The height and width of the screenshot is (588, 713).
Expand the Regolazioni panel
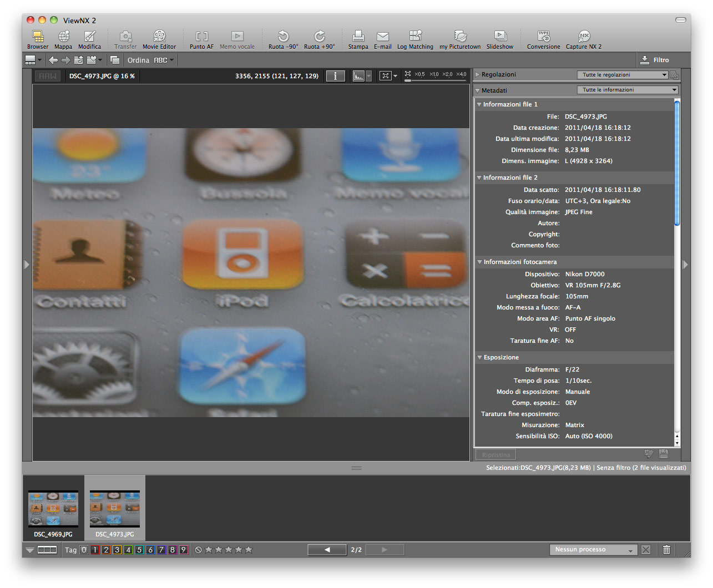click(478, 74)
